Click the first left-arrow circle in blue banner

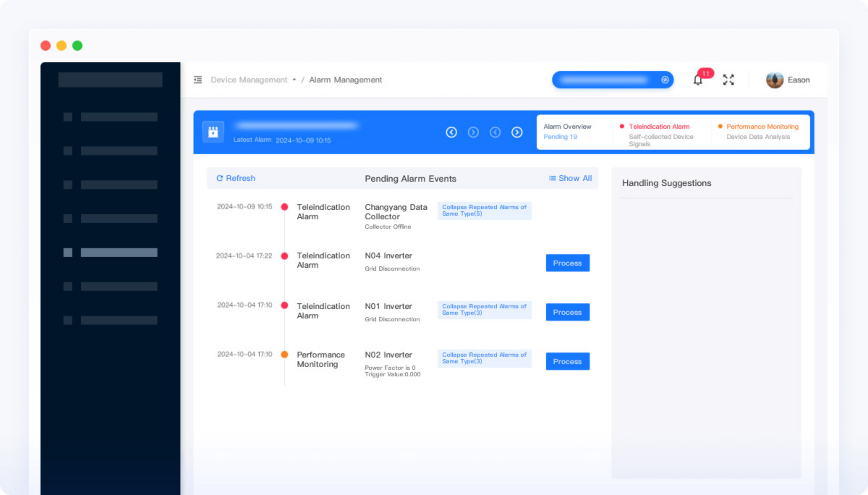tap(451, 132)
